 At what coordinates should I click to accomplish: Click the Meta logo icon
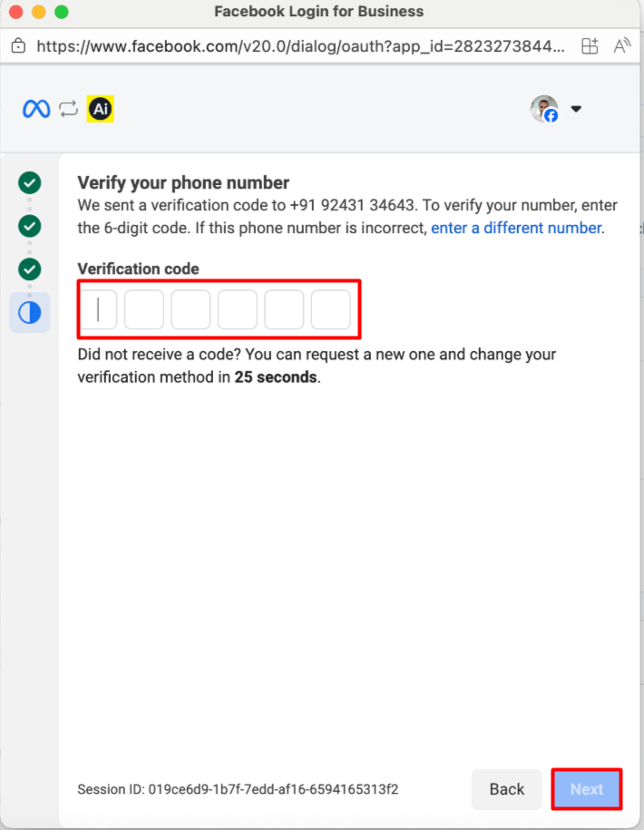pyautogui.click(x=36, y=110)
